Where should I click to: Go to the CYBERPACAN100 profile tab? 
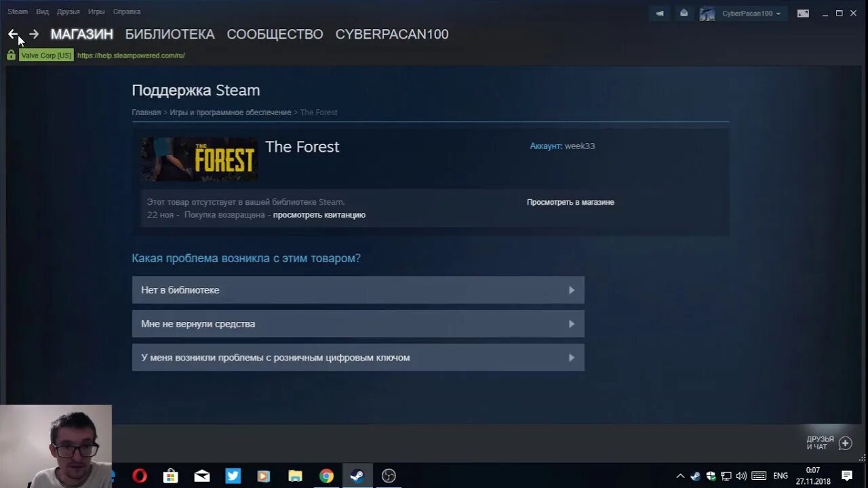[x=392, y=34]
